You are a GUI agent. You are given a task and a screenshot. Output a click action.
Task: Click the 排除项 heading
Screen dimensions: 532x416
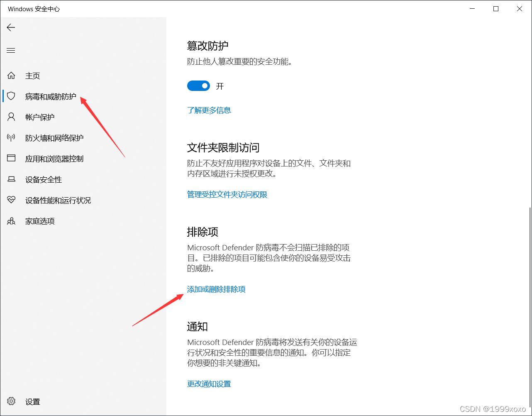pyautogui.click(x=203, y=232)
